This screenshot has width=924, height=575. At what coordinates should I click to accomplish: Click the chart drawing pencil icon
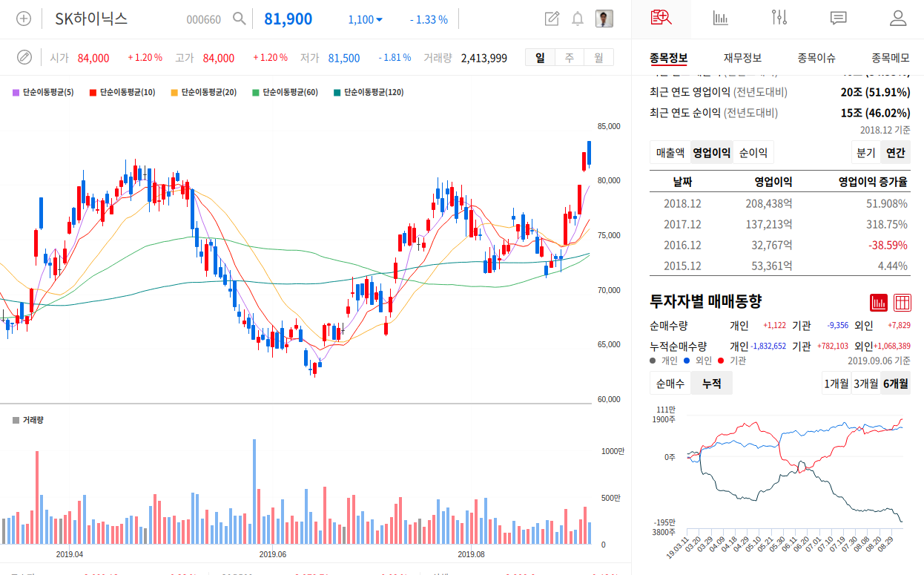click(24, 57)
